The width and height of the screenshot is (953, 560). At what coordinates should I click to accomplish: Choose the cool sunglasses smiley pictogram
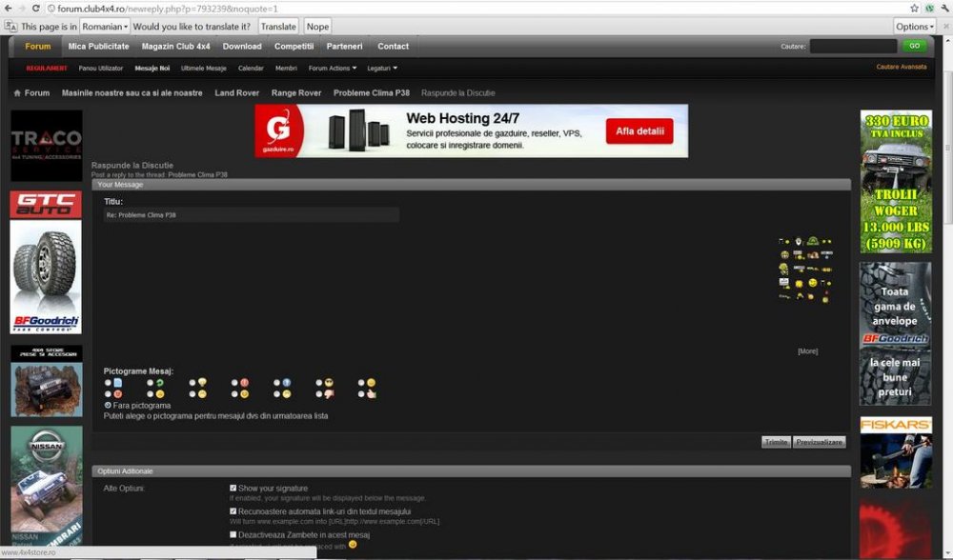(328, 384)
